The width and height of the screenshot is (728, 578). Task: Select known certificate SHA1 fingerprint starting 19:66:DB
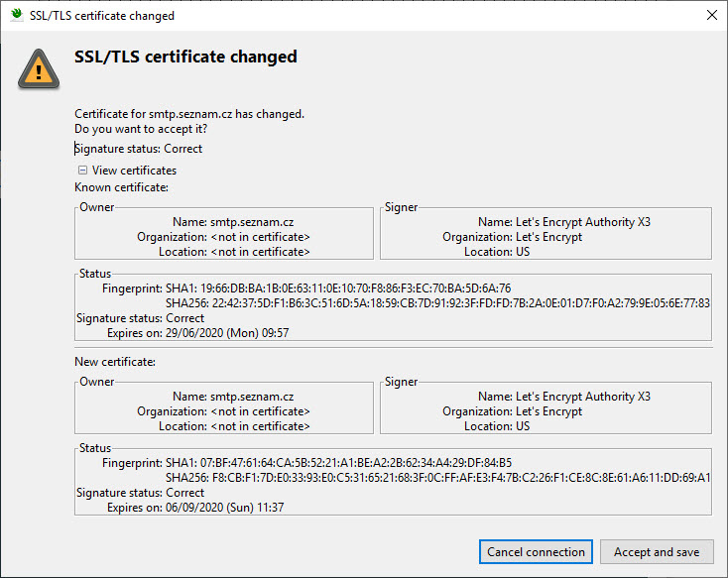tap(338, 289)
